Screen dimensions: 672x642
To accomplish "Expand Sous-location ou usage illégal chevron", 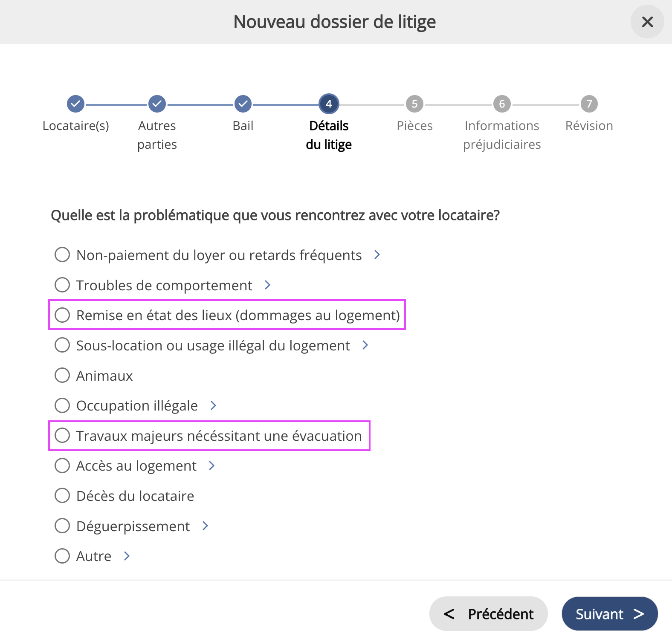I will click(365, 345).
